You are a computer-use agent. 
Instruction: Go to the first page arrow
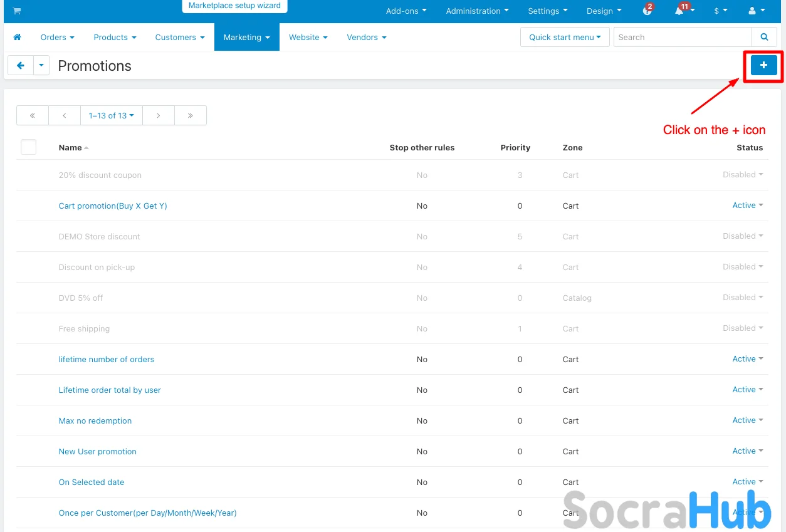point(33,115)
